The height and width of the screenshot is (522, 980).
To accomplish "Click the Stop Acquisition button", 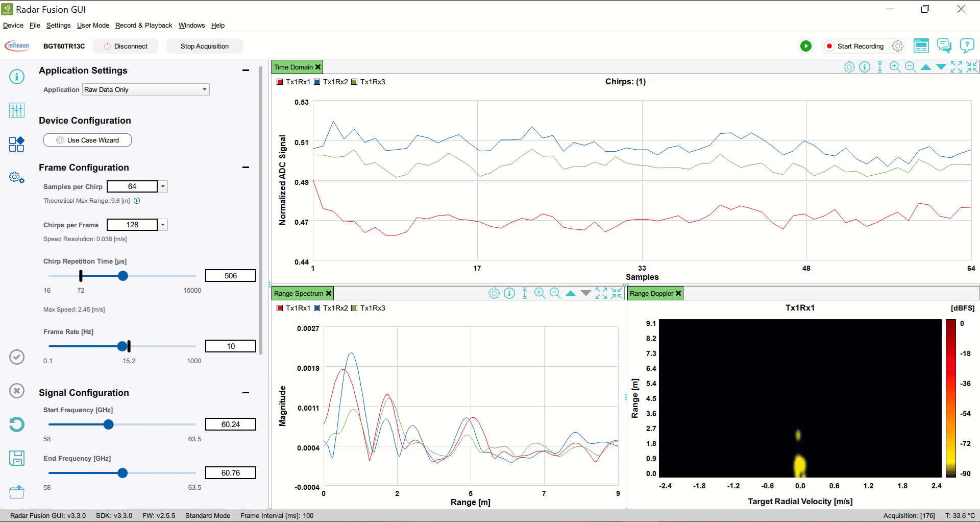I will click(x=204, y=46).
